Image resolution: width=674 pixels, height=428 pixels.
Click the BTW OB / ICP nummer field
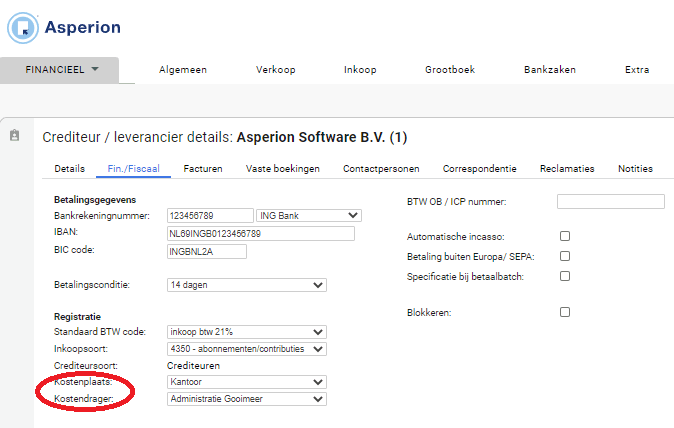point(611,201)
